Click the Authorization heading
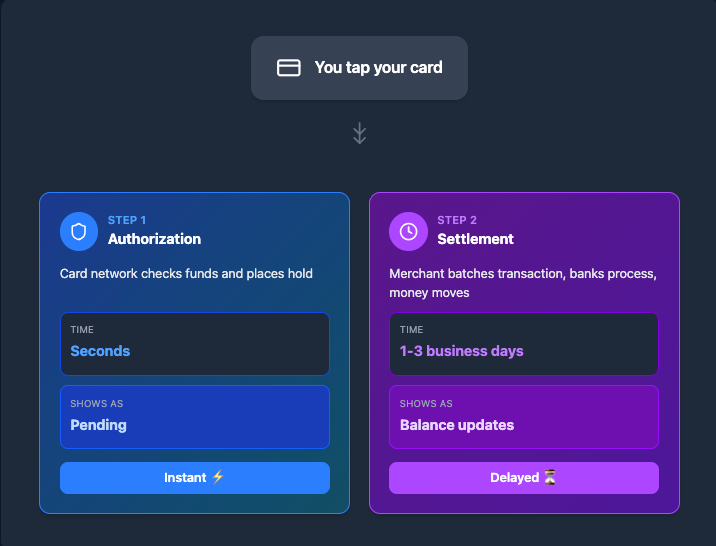 click(154, 239)
